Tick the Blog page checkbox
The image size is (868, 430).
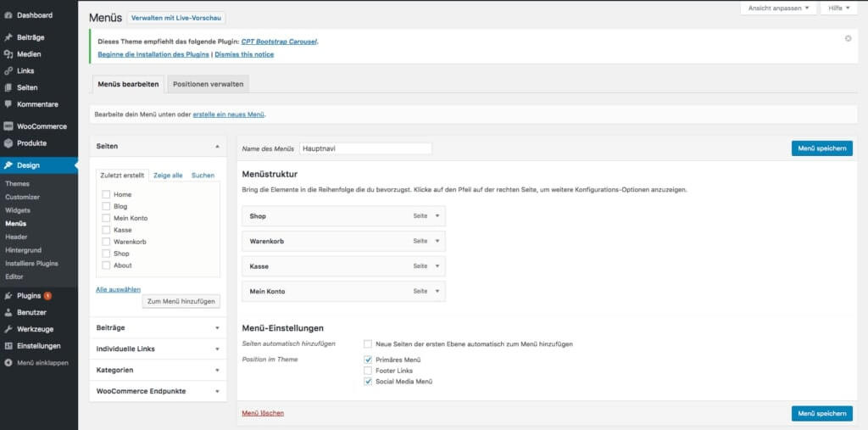pos(106,206)
